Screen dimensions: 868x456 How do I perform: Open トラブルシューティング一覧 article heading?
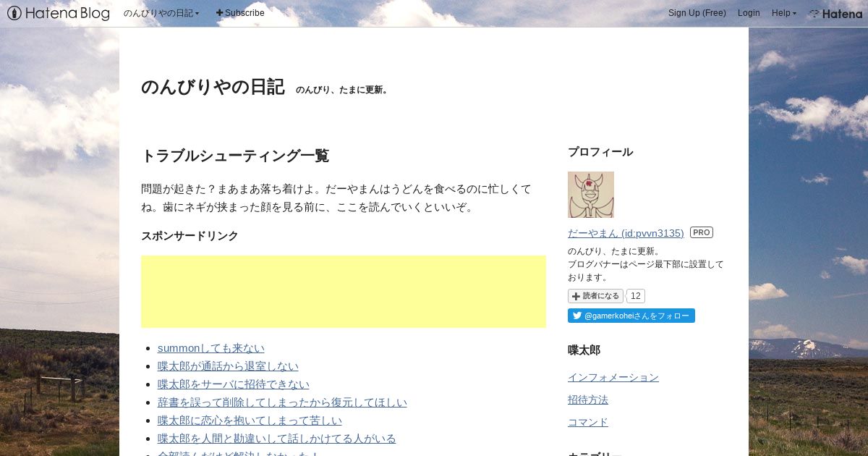click(235, 156)
